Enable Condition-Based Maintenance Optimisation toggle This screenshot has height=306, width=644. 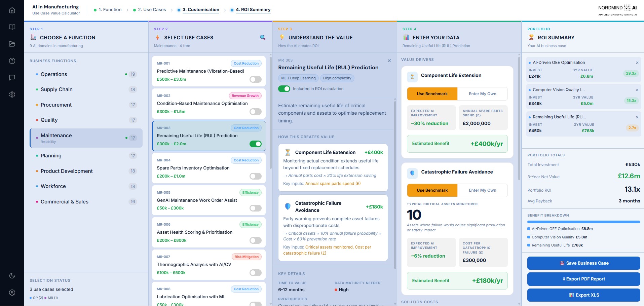pyautogui.click(x=256, y=112)
